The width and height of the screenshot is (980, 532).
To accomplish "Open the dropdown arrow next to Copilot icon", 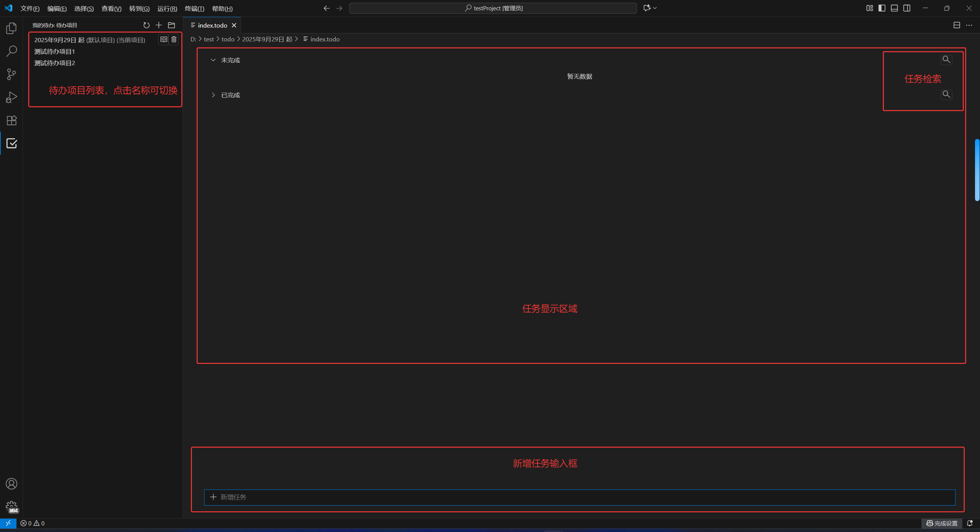I will 655,8.
